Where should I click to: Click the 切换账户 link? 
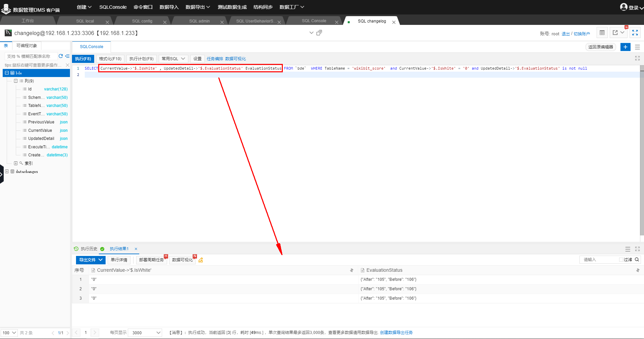[582, 34]
